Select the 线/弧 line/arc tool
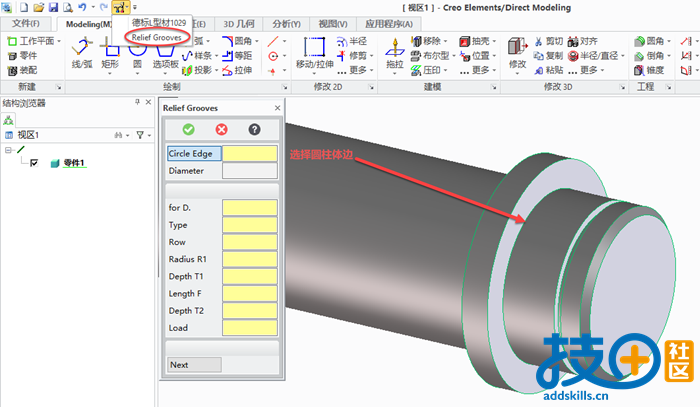The image size is (700, 407). 83,53
